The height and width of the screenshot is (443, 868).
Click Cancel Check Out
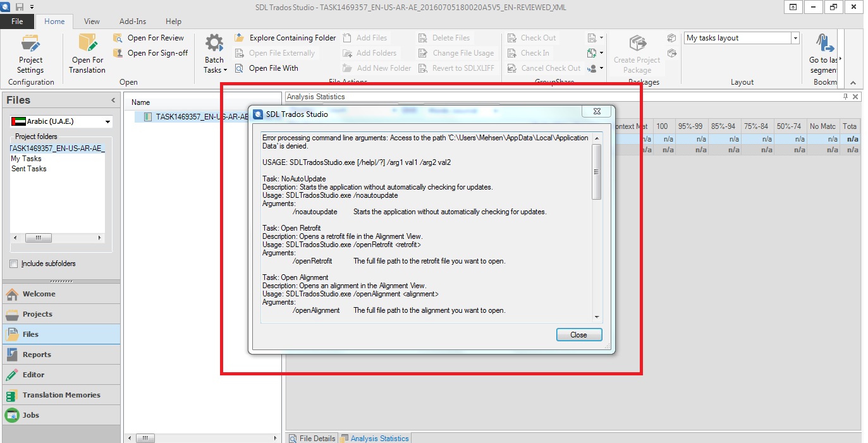544,68
